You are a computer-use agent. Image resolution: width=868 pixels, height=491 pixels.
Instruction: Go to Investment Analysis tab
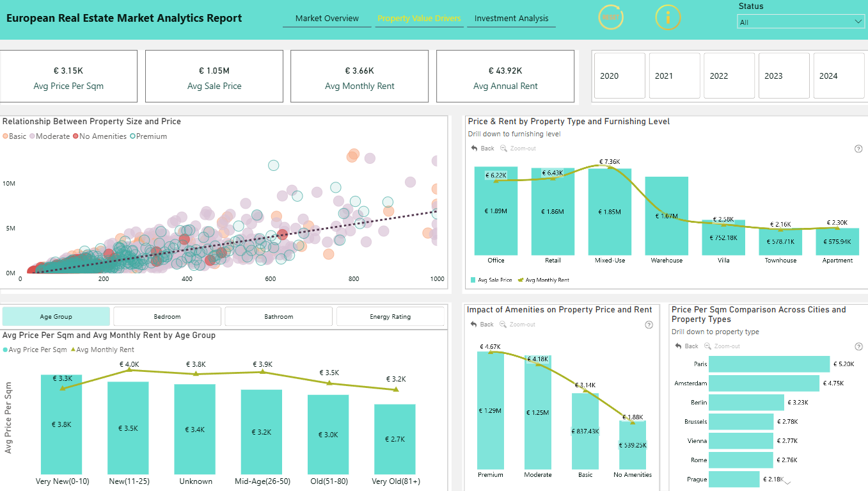pyautogui.click(x=511, y=19)
